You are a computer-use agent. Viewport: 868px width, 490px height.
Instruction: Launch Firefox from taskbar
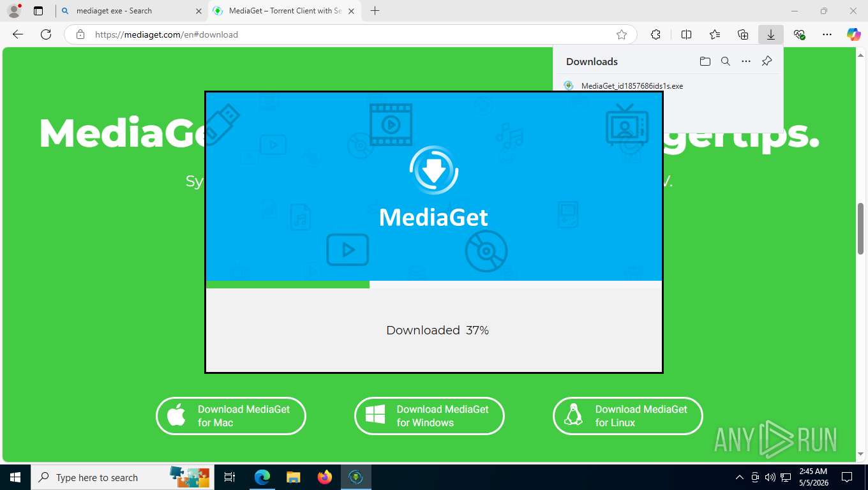[325, 477]
